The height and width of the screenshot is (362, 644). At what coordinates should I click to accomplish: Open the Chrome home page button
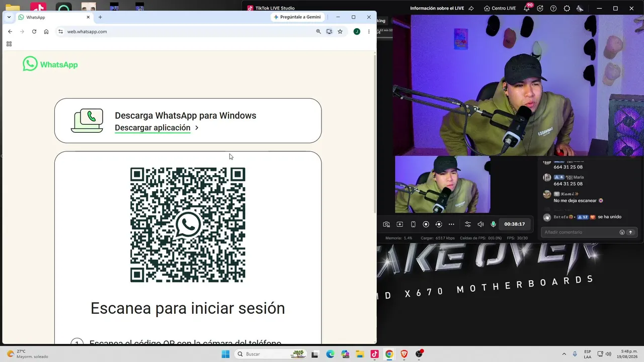[46, 31]
